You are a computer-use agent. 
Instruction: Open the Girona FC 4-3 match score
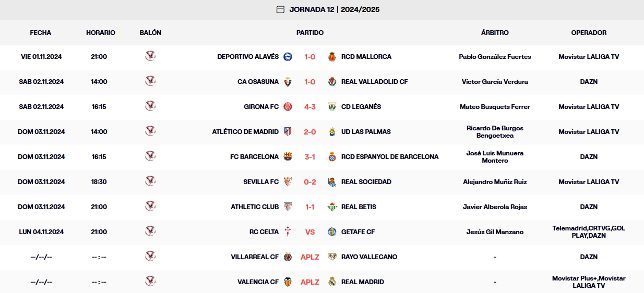tap(310, 107)
